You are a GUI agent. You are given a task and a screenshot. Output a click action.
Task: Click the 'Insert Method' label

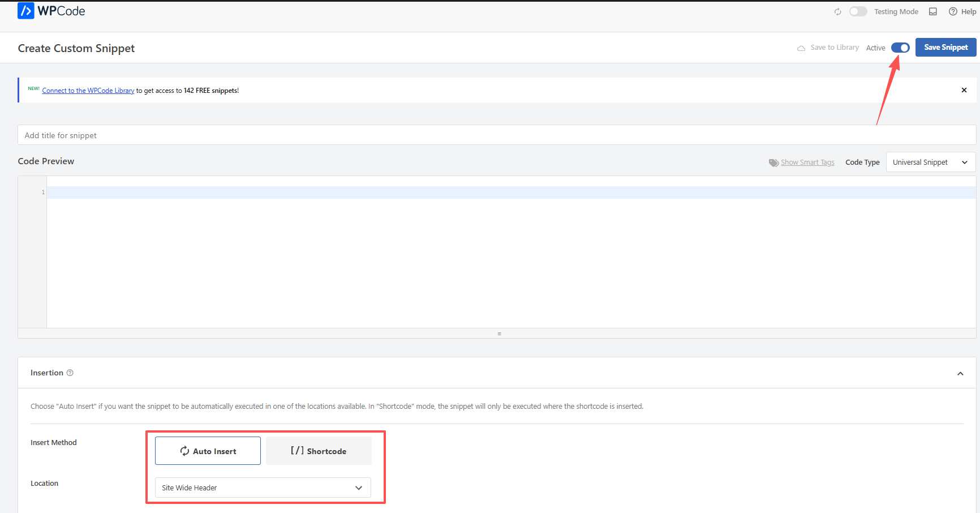click(54, 443)
